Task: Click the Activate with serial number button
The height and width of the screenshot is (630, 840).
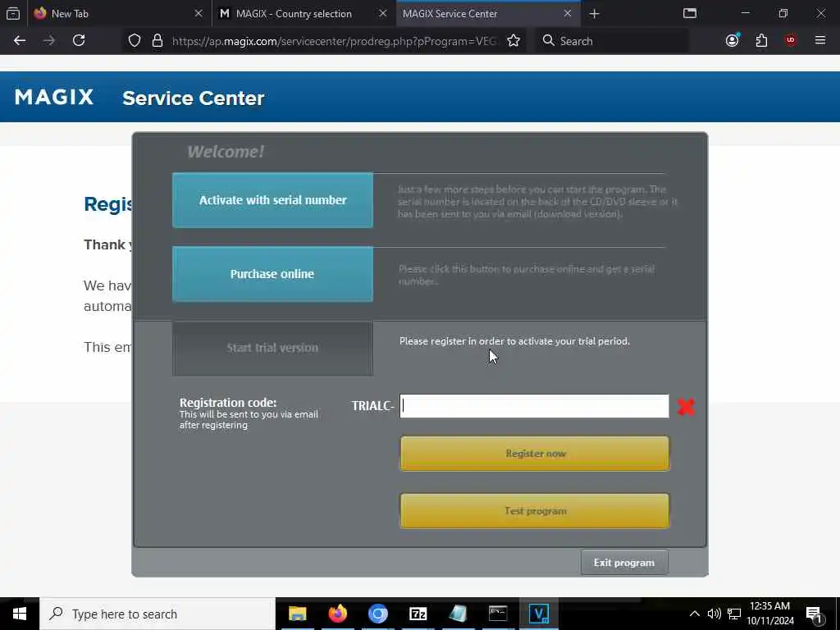Action: [x=272, y=200]
